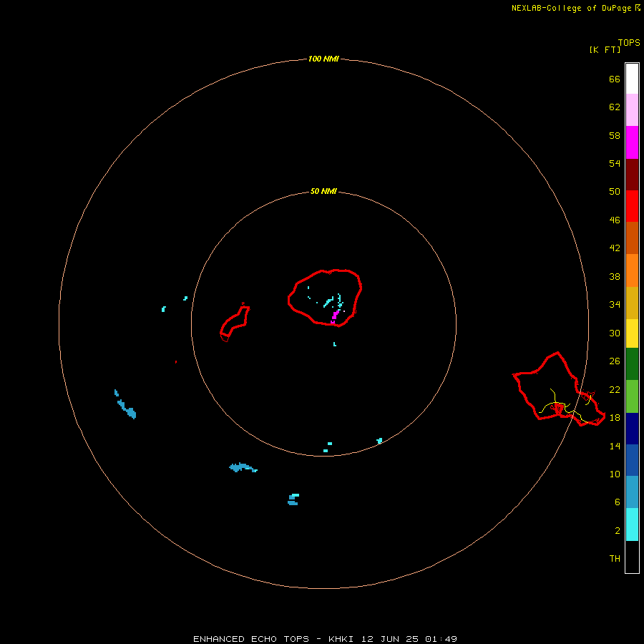This screenshot has height=644, width=644.
Task: Click the '2' legend value label
Action: pos(618,531)
